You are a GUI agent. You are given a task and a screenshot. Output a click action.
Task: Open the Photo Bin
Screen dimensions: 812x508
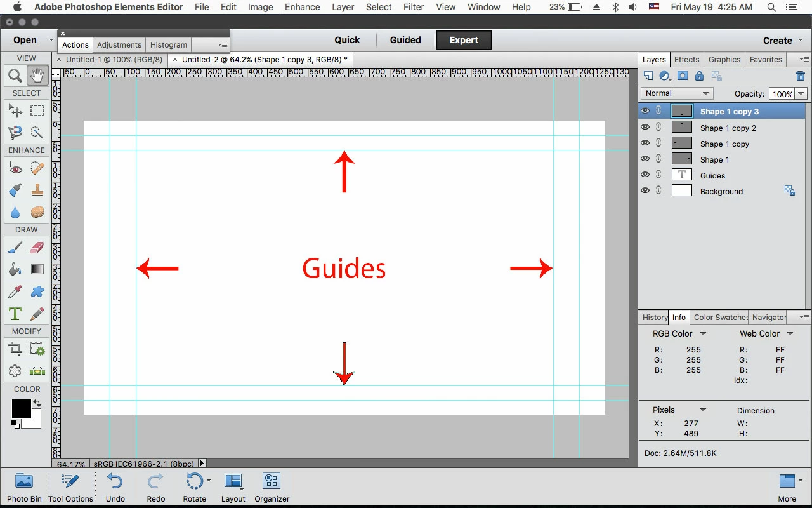point(24,488)
